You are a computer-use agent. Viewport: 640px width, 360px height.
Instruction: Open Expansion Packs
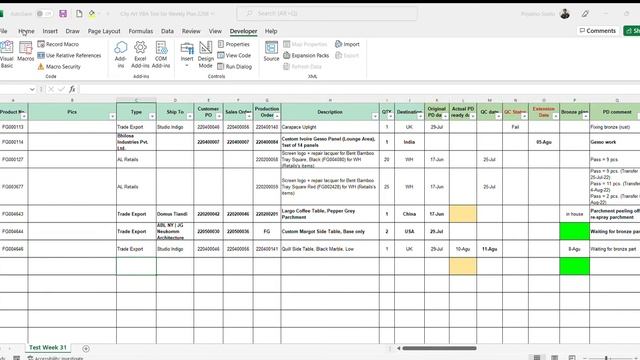point(306,55)
